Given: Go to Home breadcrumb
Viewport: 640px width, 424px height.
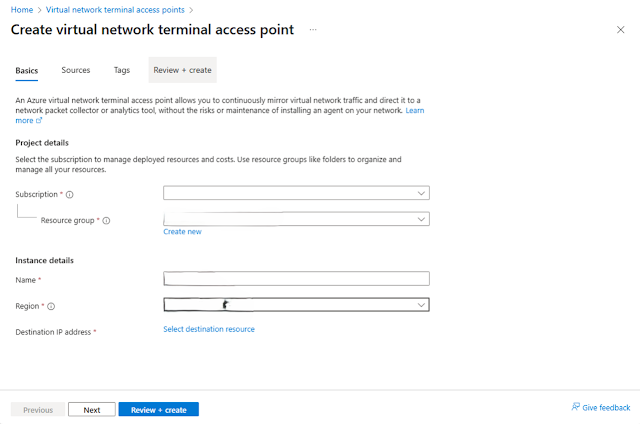Looking at the screenshot, I should tap(20, 7).
